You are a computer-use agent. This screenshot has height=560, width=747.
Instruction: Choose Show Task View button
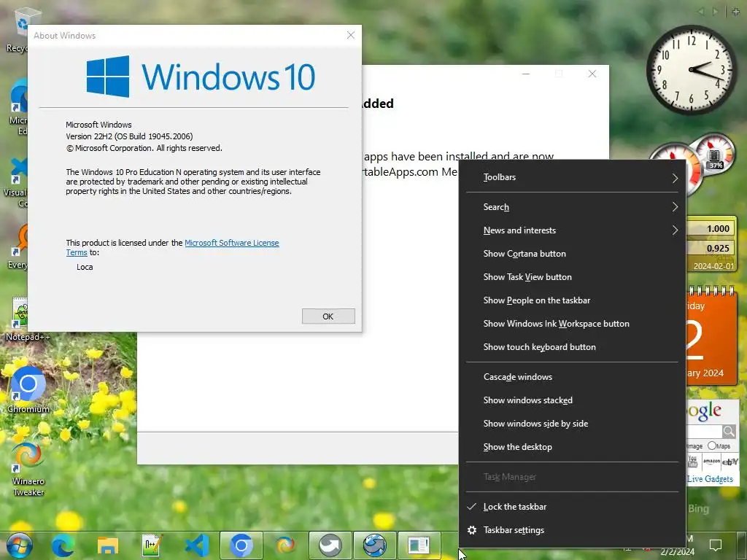click(572, 277)
